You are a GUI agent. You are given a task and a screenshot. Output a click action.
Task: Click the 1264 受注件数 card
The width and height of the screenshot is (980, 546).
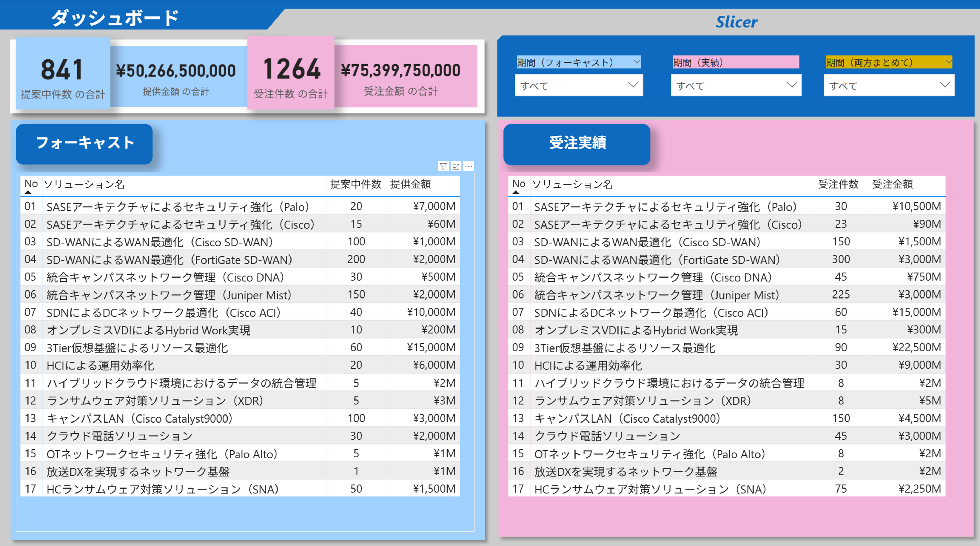291,73
